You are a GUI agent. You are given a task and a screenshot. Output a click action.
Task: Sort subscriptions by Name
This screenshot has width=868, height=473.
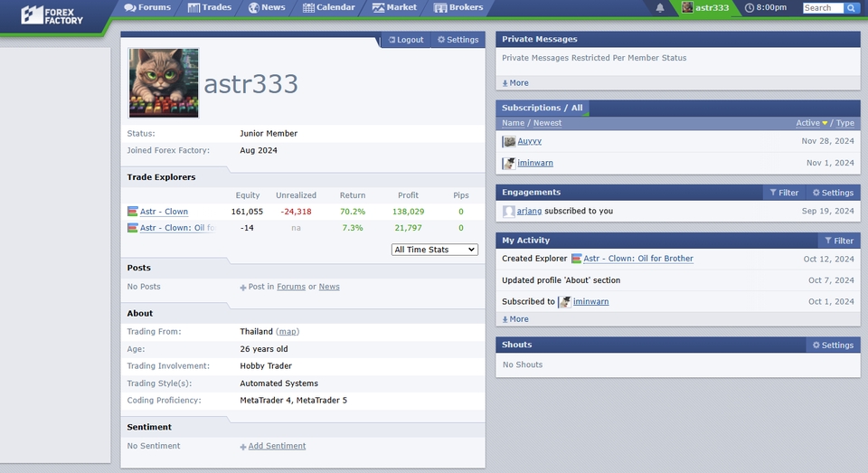tap(514, 123)
